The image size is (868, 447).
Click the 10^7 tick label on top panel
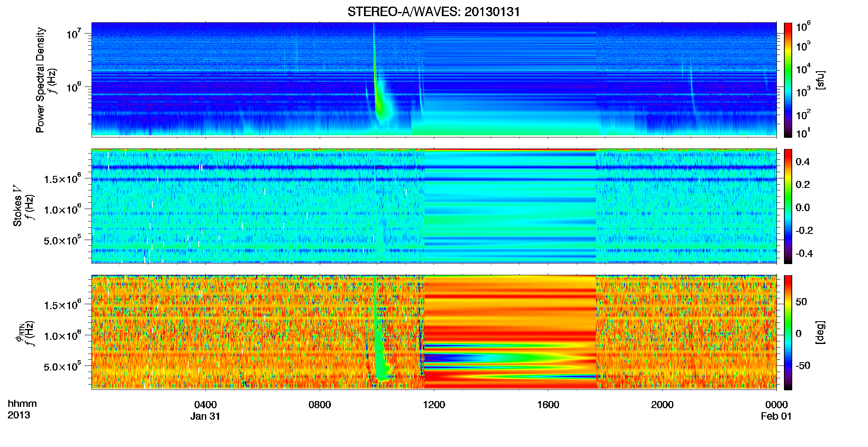point(74,34)
